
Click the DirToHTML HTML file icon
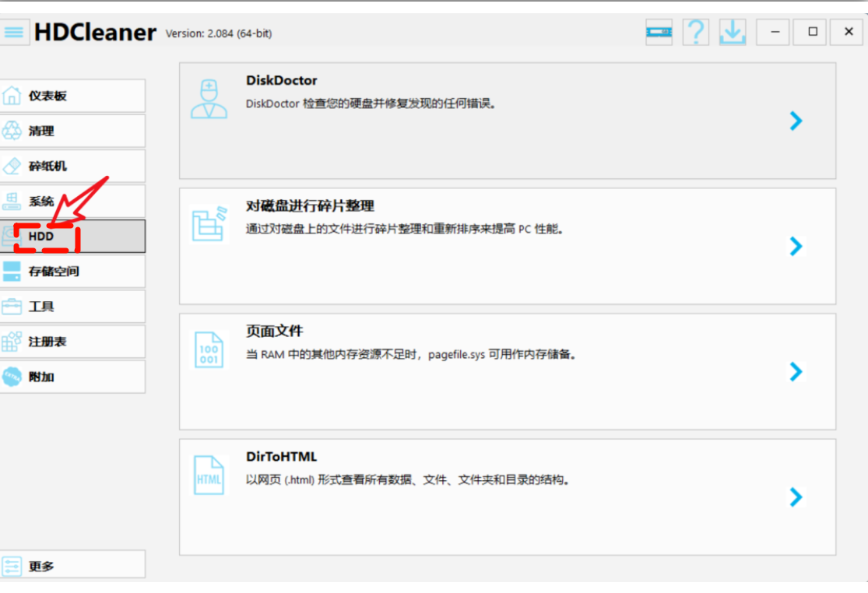pyautogui.click(x=208, y=475)
